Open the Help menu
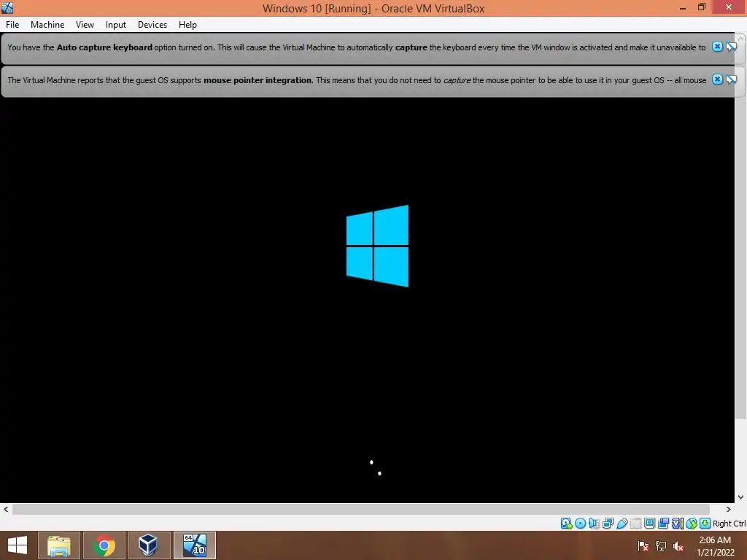The width and height of the screenshot is (747, 560). (187, 25)
